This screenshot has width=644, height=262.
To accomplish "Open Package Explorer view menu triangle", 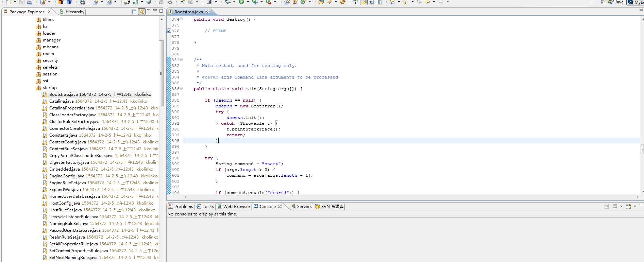I will tap(149, 11).
